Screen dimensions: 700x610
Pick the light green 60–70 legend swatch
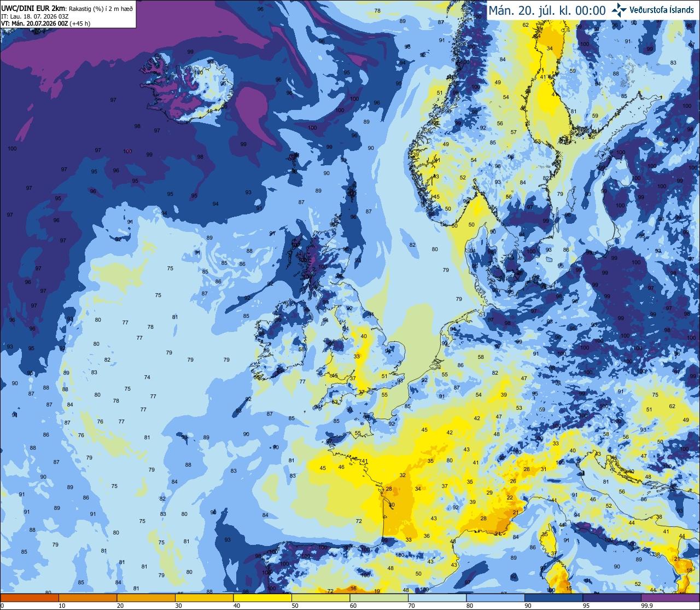click(379, 597)
